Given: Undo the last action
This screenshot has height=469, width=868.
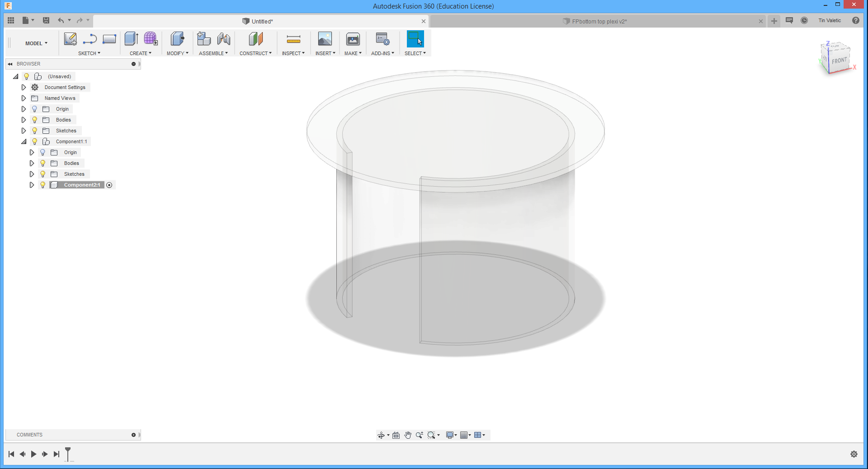Looking at the screenshot, I should (x=61, y=20).
